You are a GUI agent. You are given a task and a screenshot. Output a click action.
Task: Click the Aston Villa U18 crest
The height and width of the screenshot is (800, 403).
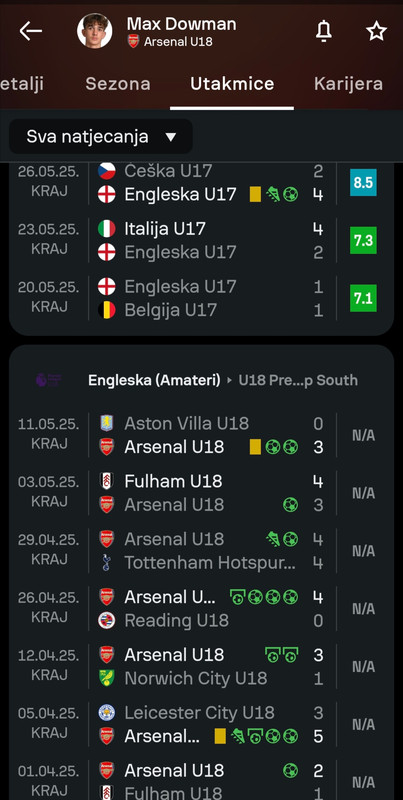[x=107, y=423]
